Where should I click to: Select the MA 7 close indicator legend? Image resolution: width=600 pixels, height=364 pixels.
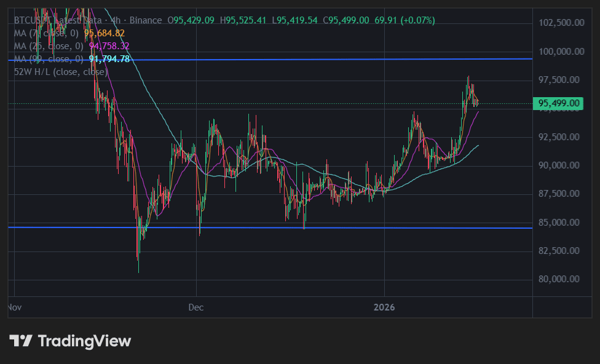pyautogui.click(x=46, y=33)
